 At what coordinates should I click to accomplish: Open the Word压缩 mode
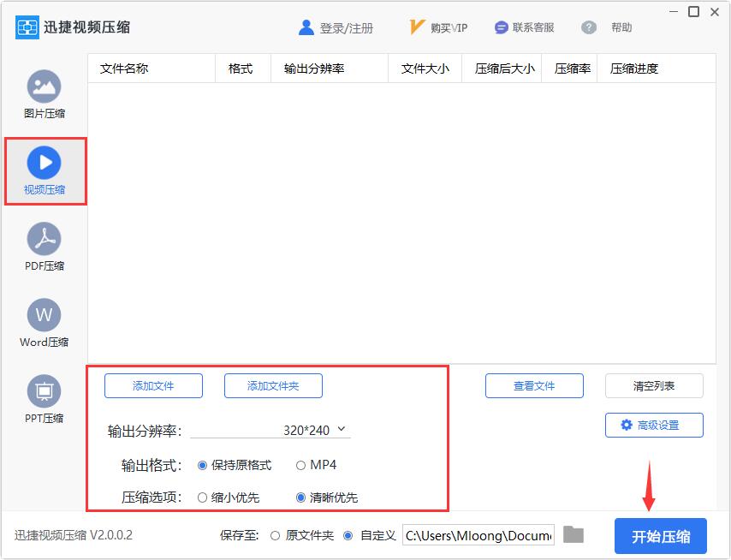pyautogui.click(x=44, y=323)
